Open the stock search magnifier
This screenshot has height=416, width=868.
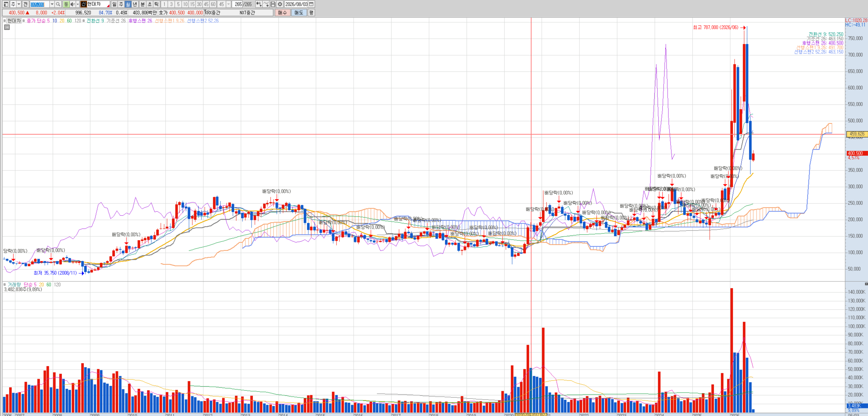(x=58, y=4)
